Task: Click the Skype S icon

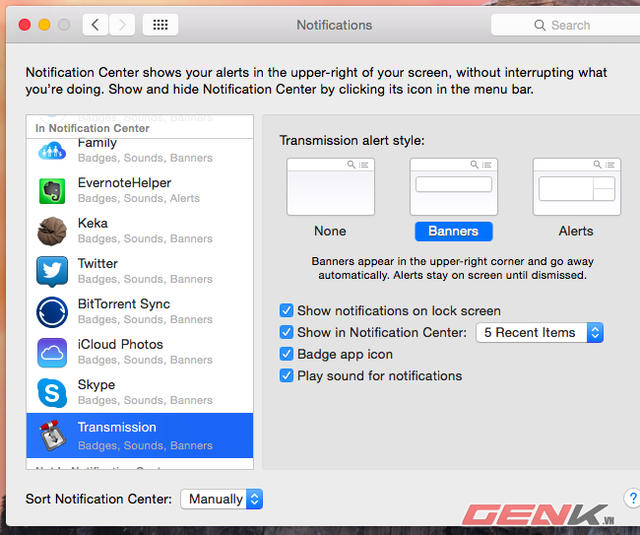Action: (x=52, y=393)
